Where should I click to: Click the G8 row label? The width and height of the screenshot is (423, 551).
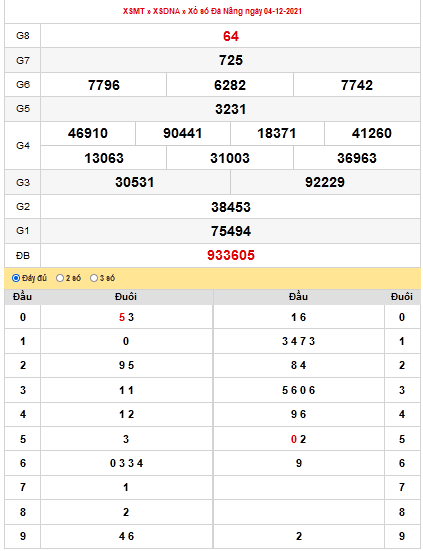[x=23, y=36]
